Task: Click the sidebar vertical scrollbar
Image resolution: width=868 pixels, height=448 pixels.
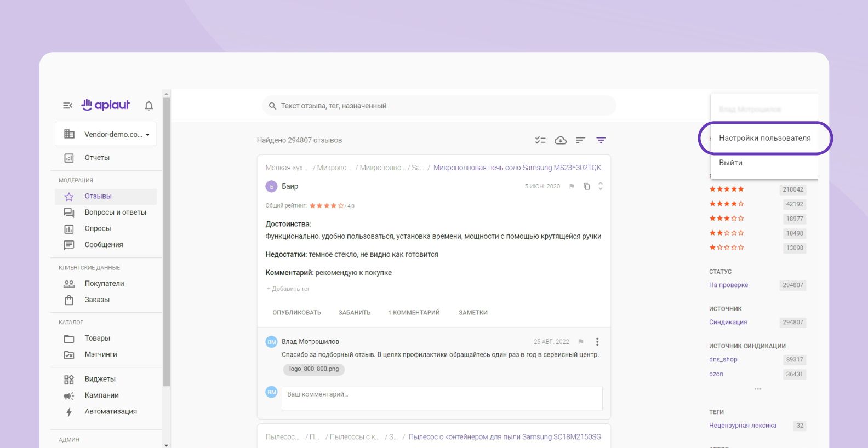Action: 167,241
